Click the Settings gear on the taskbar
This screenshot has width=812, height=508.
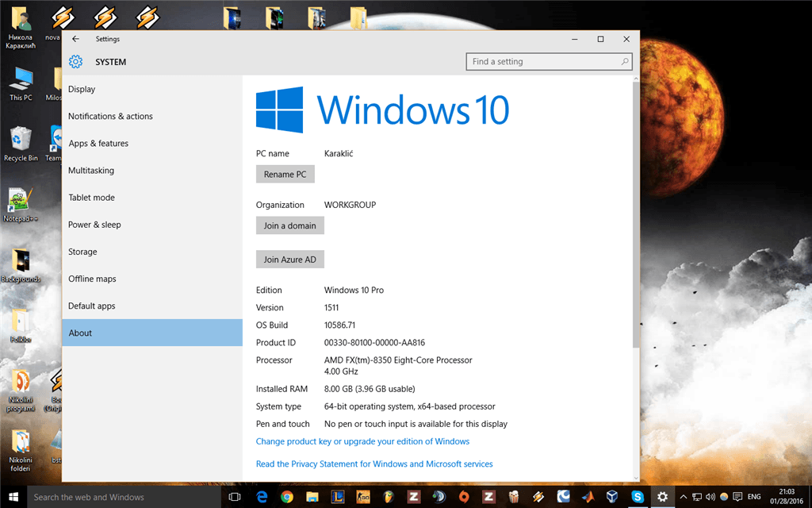pos(662,497)
